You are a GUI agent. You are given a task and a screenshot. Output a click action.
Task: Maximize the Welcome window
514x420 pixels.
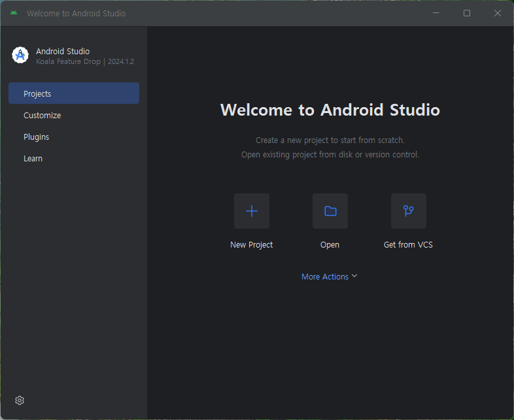click(467, 13)
